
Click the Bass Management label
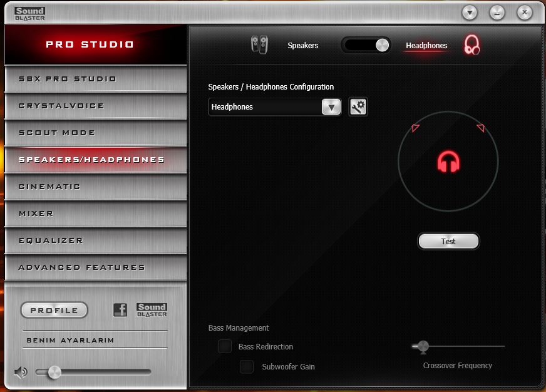(x=239, y=328)
